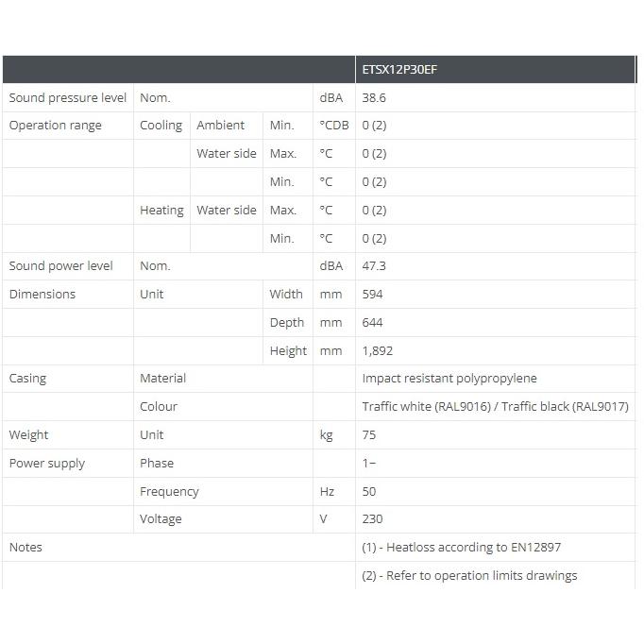Click the 1,892 height value
The width and height of the screenshot is (644, 644).
[x=377, y=350]
